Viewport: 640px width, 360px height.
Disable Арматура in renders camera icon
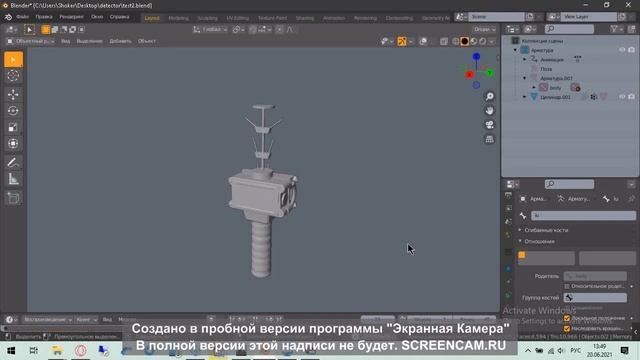[631, 50]
